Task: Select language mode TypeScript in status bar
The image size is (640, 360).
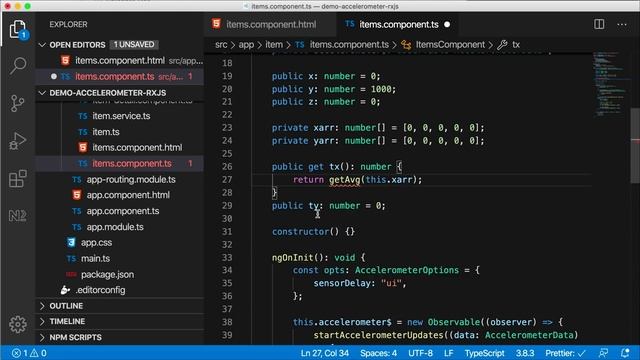Action: coord(484,353)
